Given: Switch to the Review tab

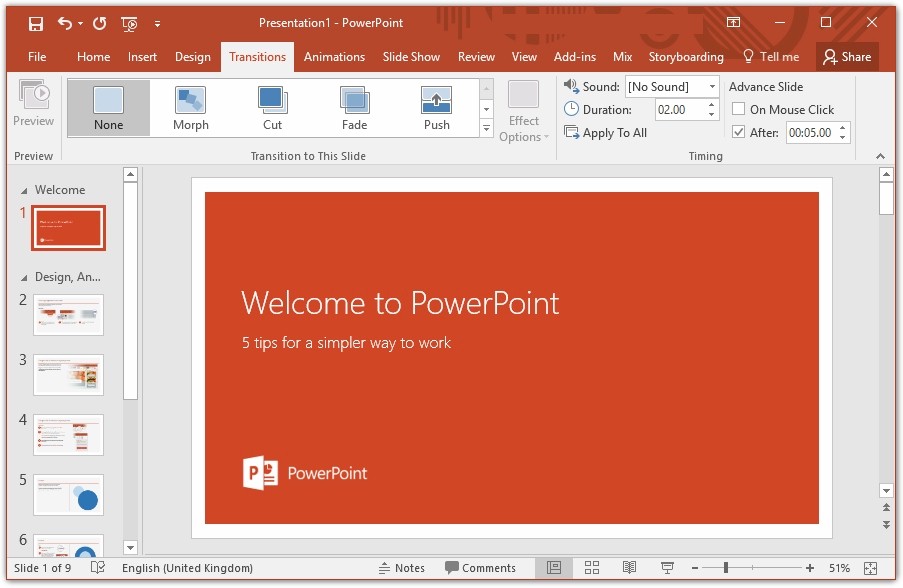Looking at the screenshot, I should [x=476, y=56].
